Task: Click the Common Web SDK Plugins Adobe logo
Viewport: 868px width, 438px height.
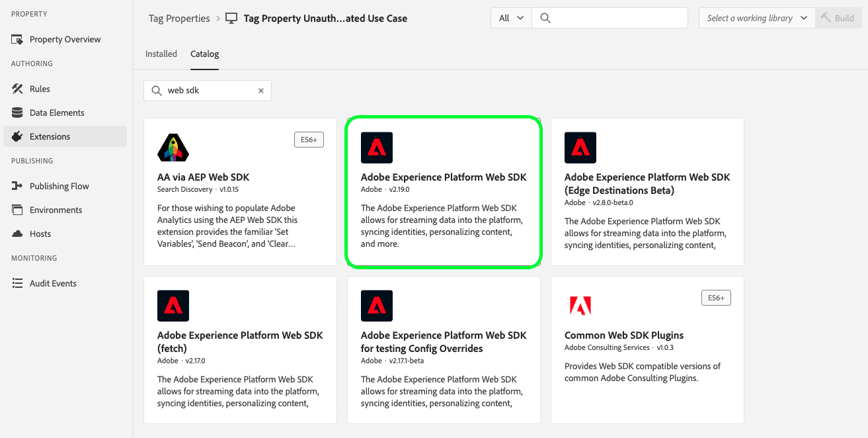Action: [580, 306]
